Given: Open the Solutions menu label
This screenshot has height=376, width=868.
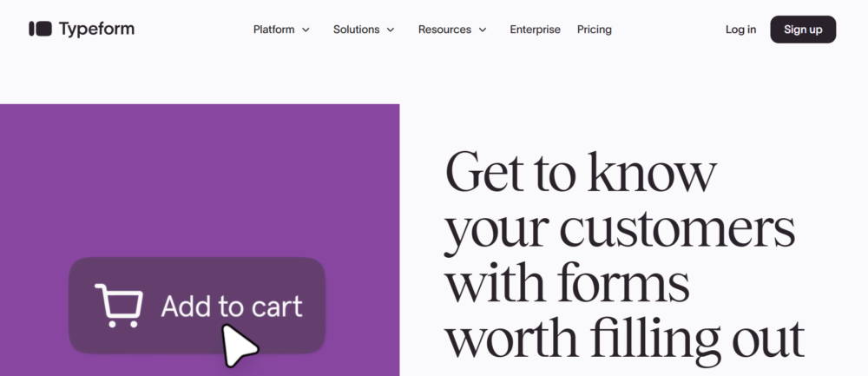Looking at the screenshot, I should click(x=356, y=30).
